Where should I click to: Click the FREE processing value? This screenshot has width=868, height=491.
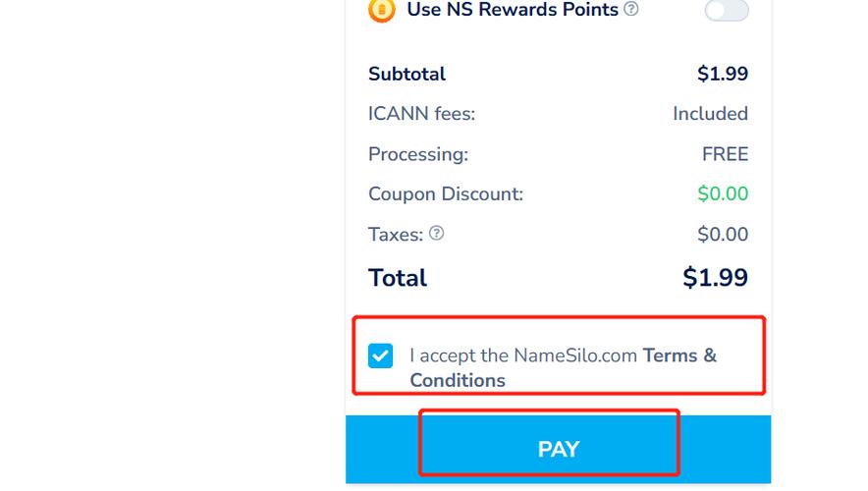(725, 154)
